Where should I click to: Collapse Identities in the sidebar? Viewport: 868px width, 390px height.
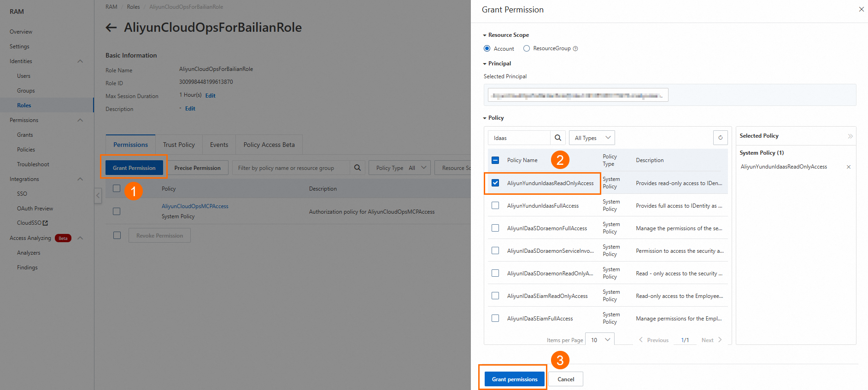pos(80,61)
